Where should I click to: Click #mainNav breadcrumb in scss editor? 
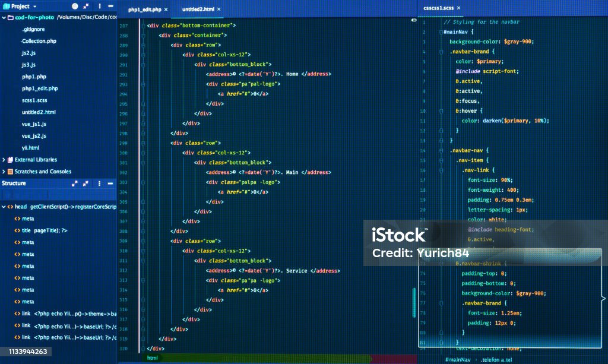coord(458,360)
